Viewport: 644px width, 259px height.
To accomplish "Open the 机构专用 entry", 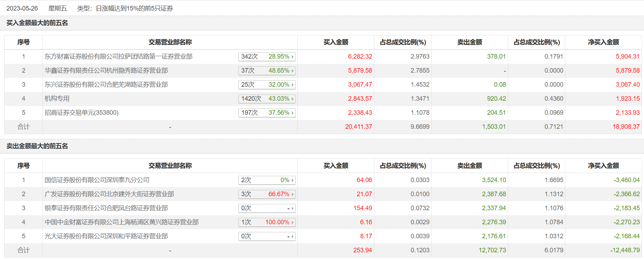I will click(x=57, y=99).
